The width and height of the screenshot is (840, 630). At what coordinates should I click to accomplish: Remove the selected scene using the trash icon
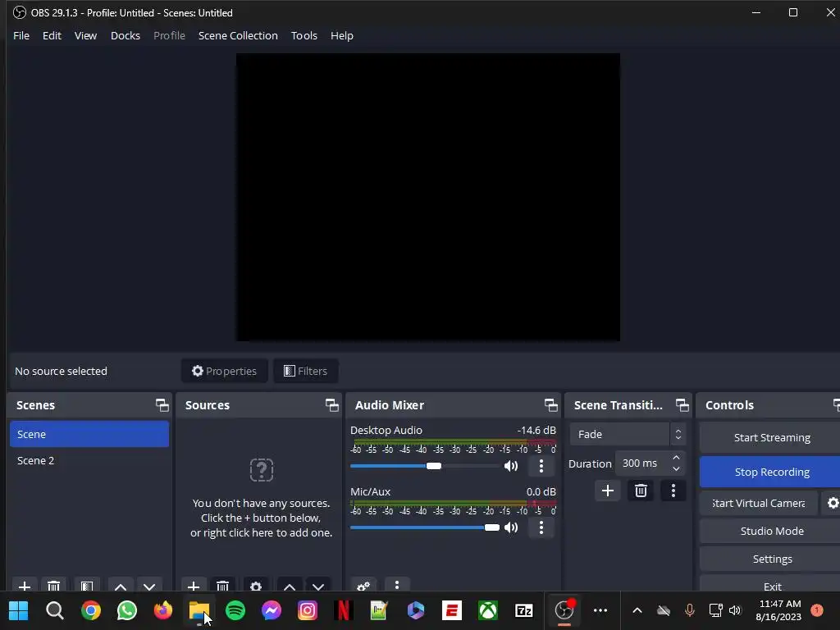(53, 586)
